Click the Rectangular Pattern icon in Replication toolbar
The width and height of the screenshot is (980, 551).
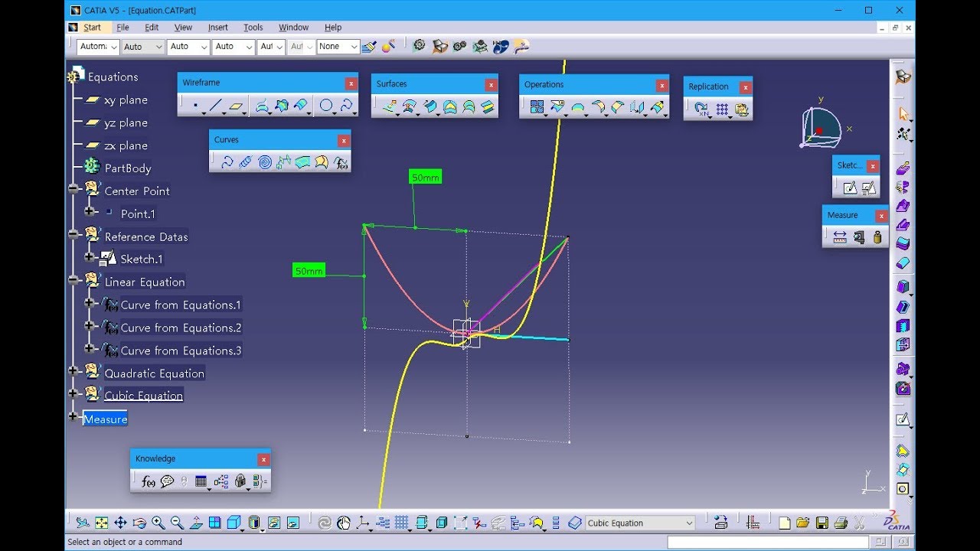[x=722, y=109]
